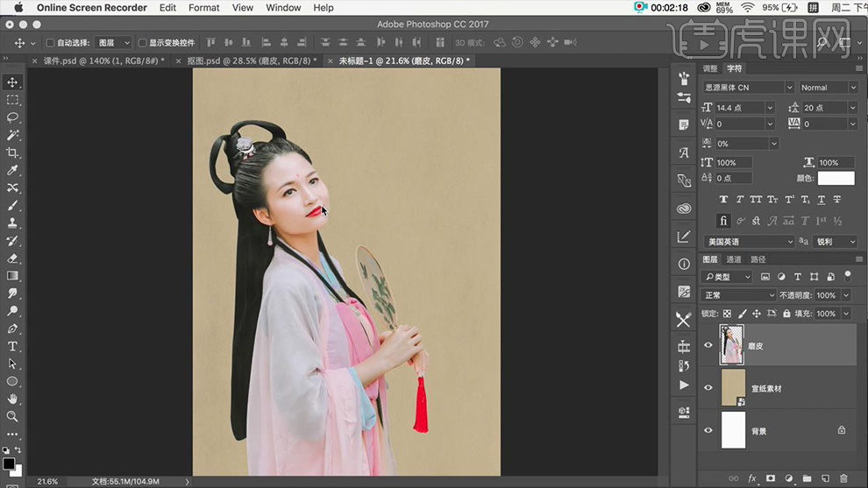
Task: Select the Pen tool
Action: 12,329
